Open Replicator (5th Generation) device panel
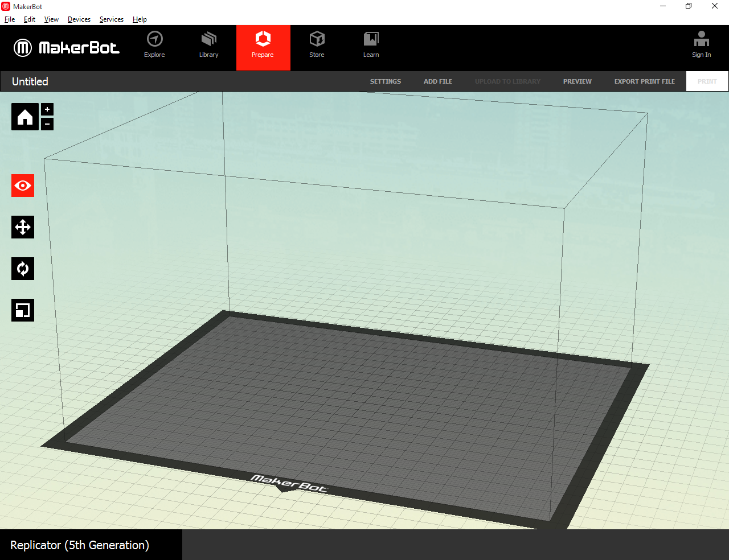This screenshot has width=729, height=560. point(91,545)
